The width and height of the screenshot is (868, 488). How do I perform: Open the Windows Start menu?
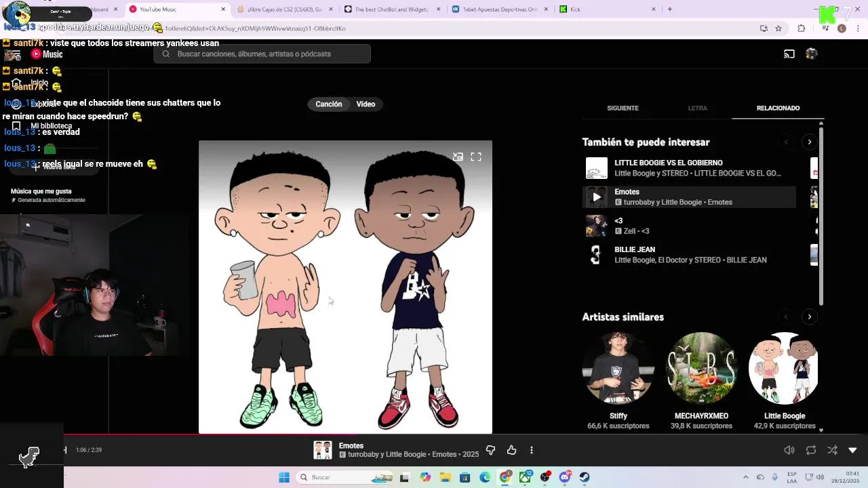[x=284, y=477]
